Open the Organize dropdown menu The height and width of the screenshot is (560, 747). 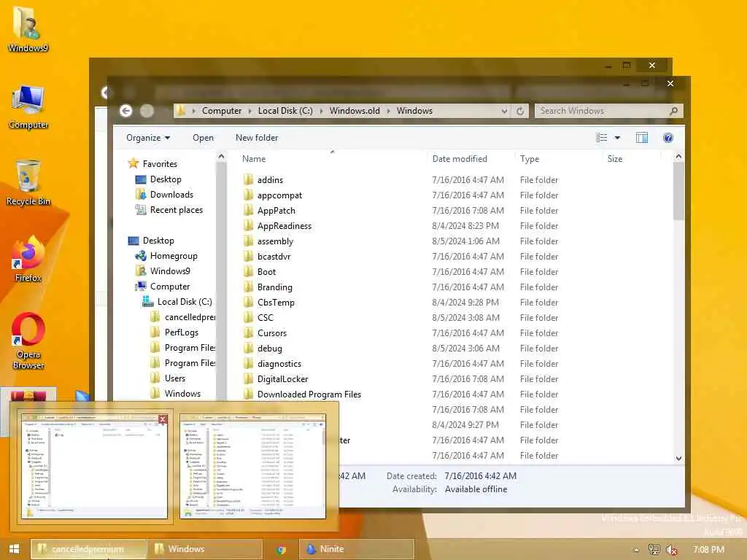(x=147, y=138)
